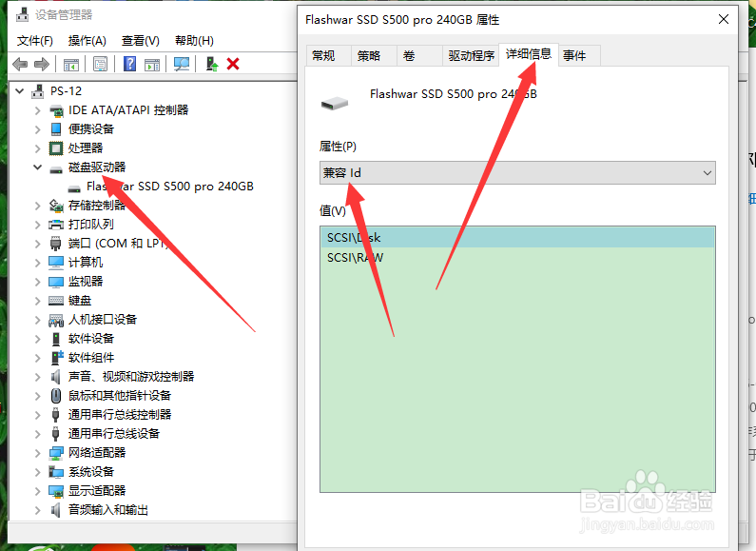Click the storage controllers icon
The image size is (756, 551).
(56, 206)
